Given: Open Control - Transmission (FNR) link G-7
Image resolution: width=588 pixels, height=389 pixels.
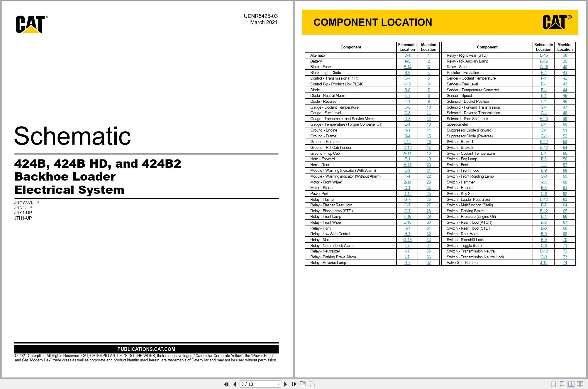Looking at the screenshot, I should [x=407, y=78].
